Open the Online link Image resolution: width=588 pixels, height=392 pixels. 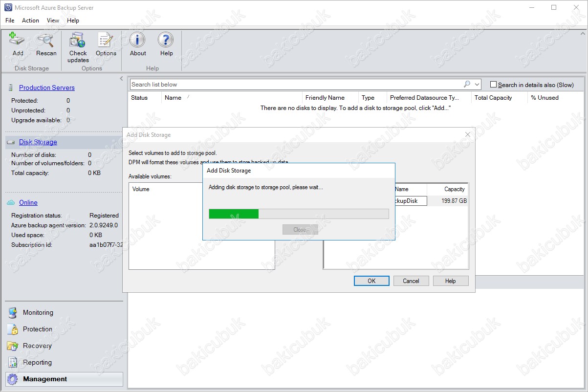(28, 203)
